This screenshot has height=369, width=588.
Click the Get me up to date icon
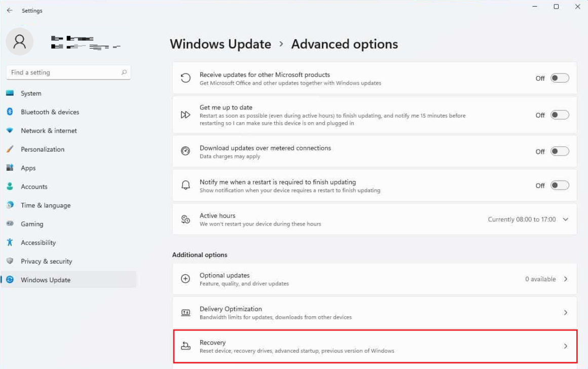coord(186,115)
